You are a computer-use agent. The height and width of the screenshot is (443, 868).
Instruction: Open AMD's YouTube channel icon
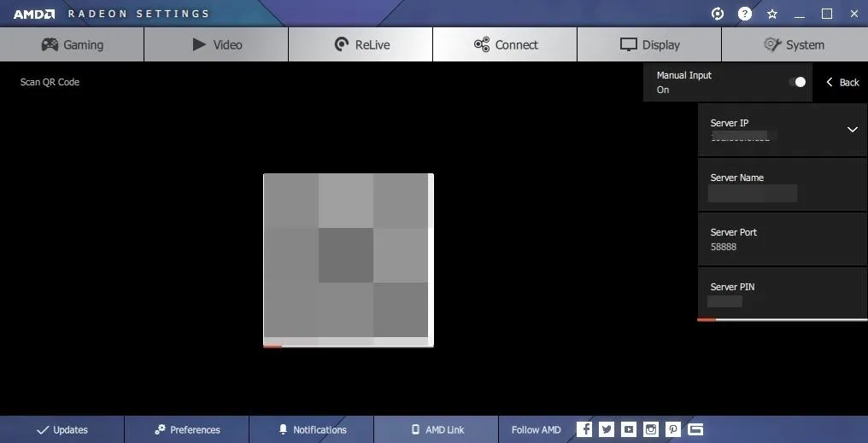628,429
